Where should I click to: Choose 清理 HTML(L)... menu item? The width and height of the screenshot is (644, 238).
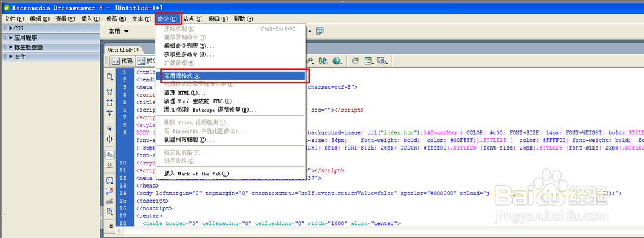click(231, 93)
